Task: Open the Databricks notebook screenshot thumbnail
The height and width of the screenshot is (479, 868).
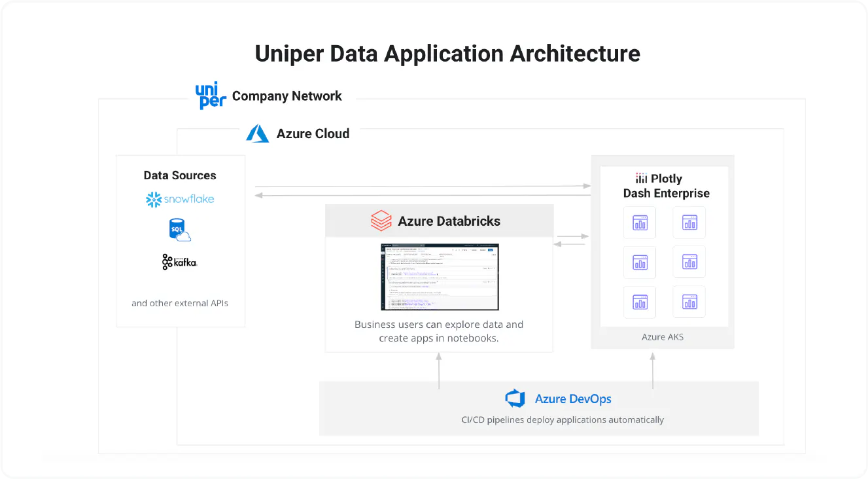Action: coord(440,277)
